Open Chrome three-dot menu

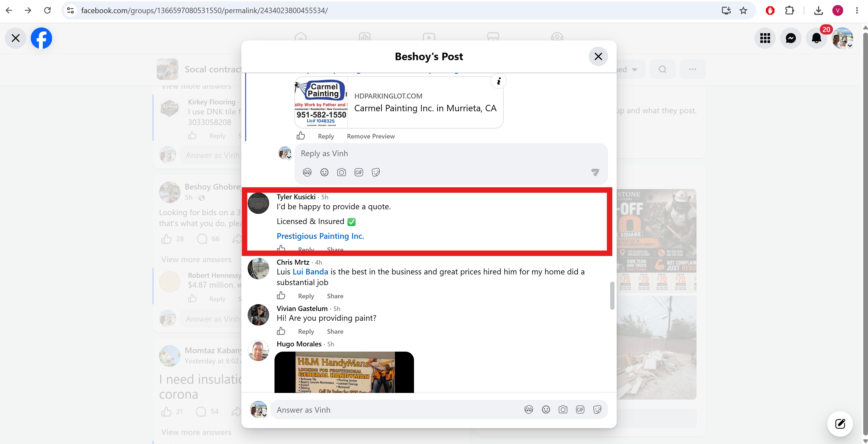857,10
